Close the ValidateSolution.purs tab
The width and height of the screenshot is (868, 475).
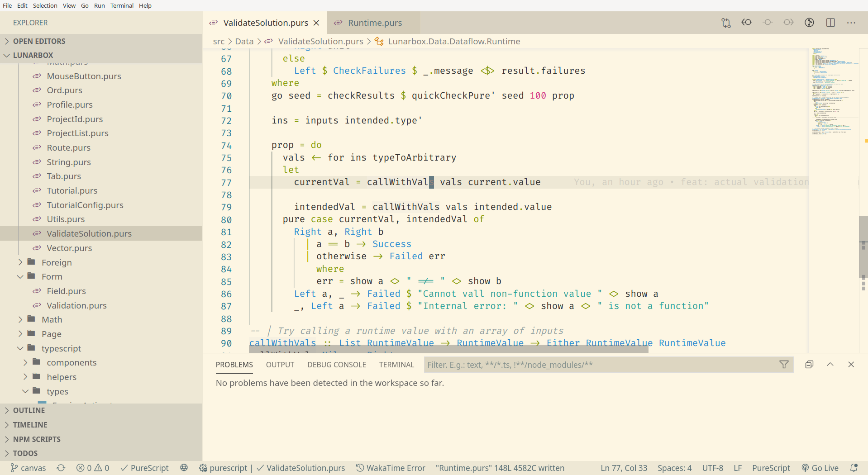click(316, 23)
